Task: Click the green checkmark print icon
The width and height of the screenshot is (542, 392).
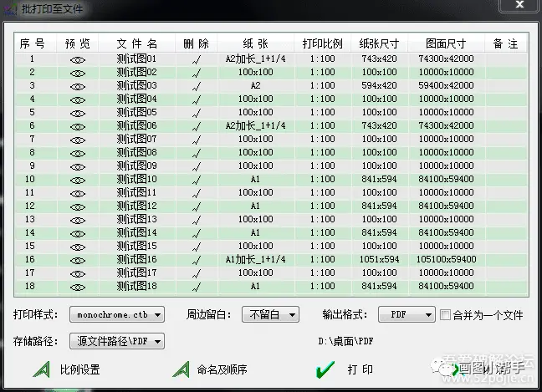Action: click(325, 369)
